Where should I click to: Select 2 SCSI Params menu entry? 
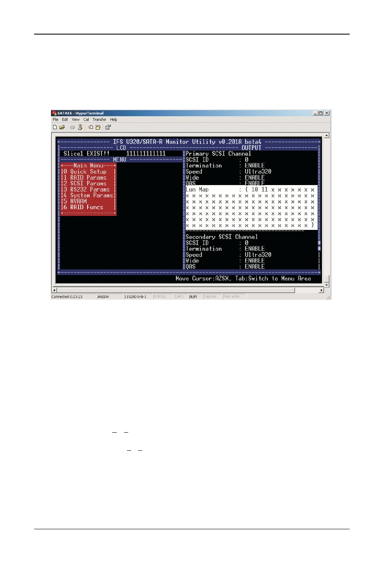[x=85, y=183]
